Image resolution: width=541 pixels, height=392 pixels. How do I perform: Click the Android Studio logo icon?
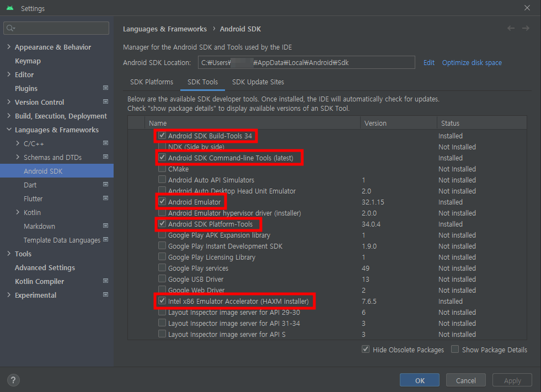pyautogui.click(x=10, y=8)
